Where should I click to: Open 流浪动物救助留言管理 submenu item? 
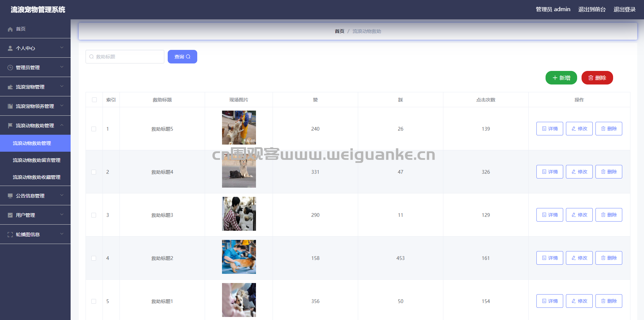[35, 160]
